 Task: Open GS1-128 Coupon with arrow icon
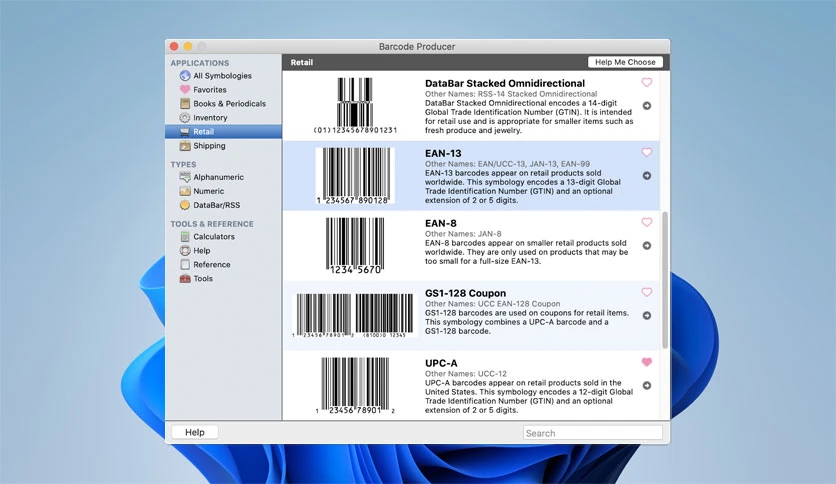coord(647,316)
